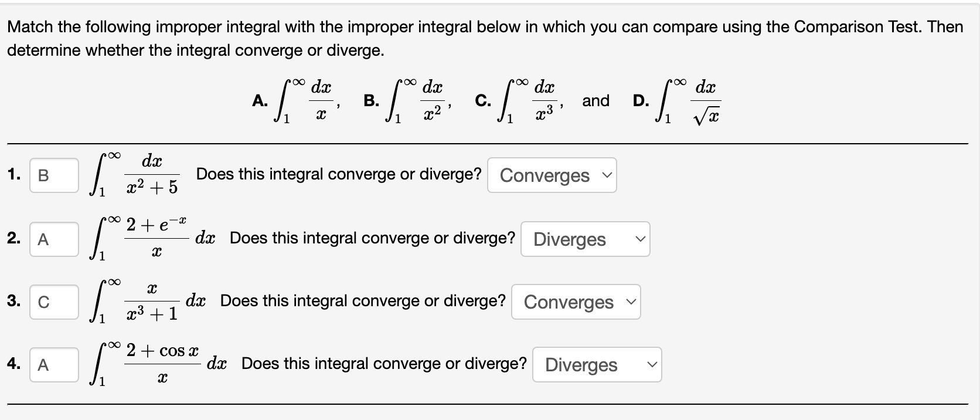Select the answer box for question 2
This screenshot has width=980, height=420.
point(54,239)
